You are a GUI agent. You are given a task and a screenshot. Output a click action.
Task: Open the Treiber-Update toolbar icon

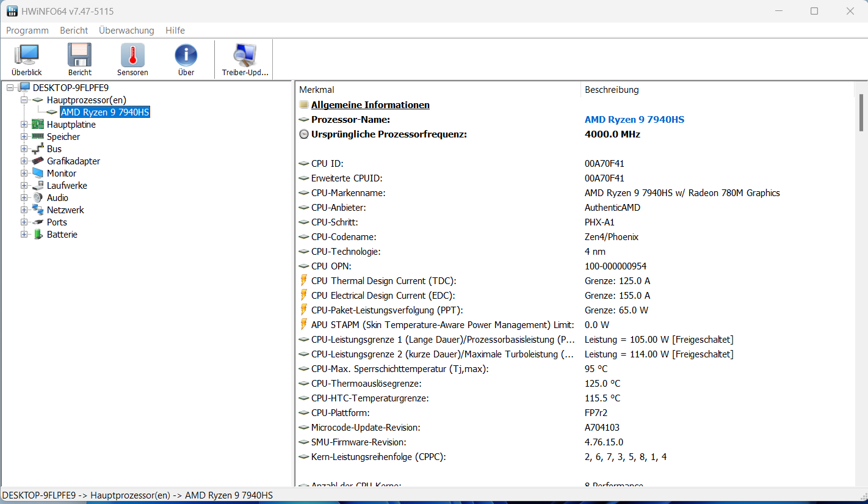click(x=245, y=55)
